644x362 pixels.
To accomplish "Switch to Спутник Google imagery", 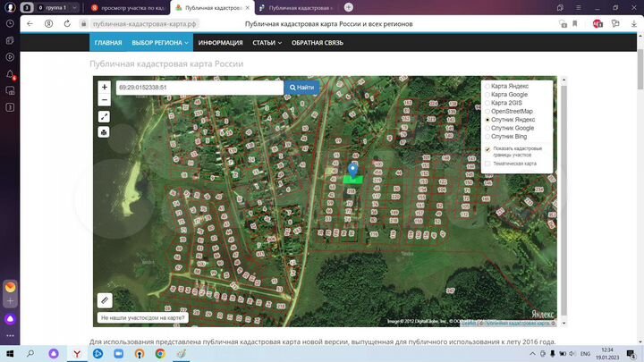I will [x=487, y=128].
